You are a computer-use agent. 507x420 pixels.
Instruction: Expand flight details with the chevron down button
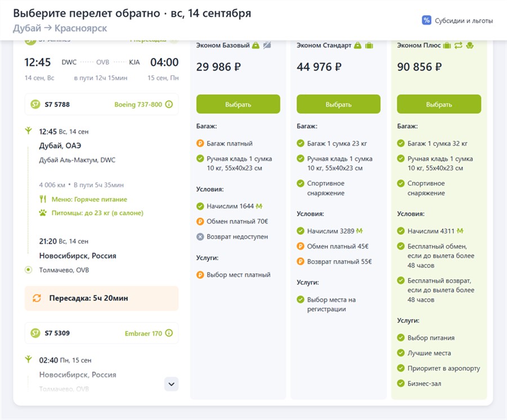tap(171, 384)
